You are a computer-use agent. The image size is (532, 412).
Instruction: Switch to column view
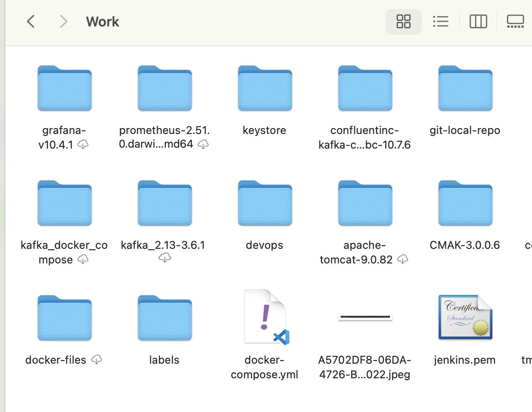(x=478, y=21)
